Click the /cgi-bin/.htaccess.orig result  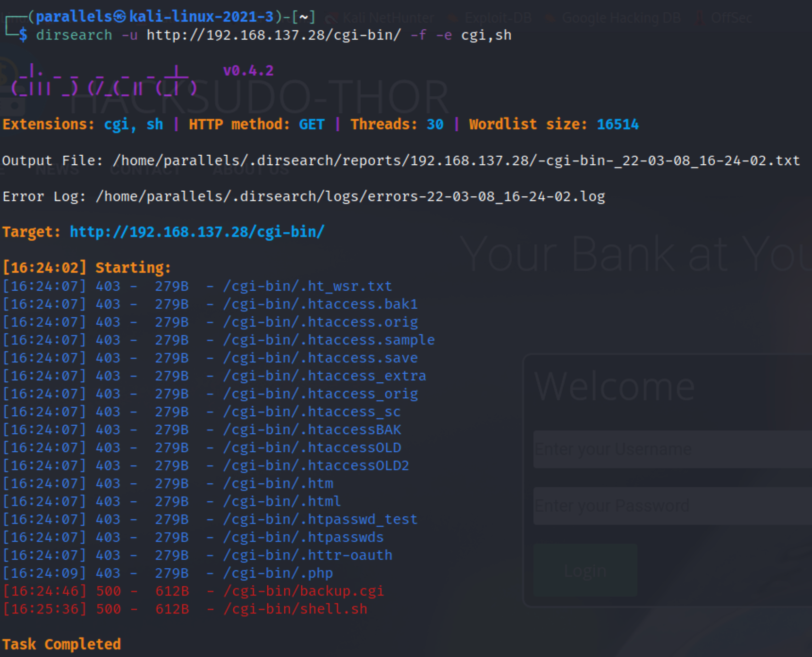320,322
